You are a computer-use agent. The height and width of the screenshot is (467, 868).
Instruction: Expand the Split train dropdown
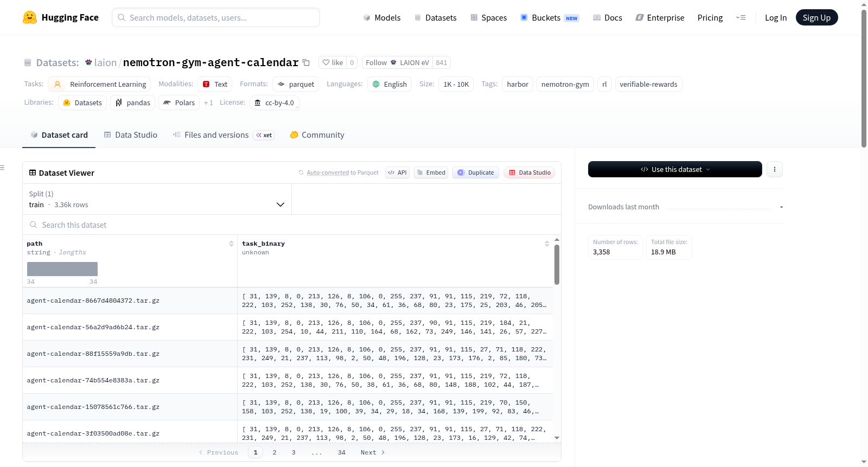(x=157, y=199)
